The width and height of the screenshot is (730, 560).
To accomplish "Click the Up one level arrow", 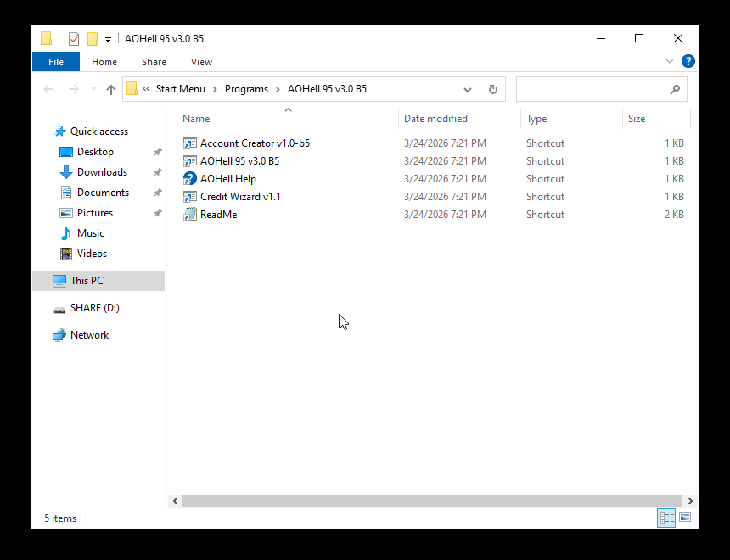I will pos(111,89).
